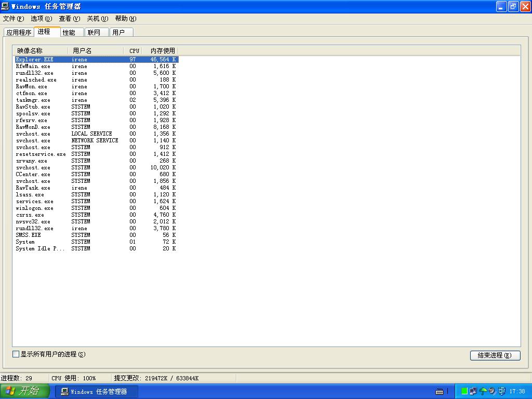Viewport: 532px width, 399px height.
Task: Click the 结束进程 button
Action: 495,355
